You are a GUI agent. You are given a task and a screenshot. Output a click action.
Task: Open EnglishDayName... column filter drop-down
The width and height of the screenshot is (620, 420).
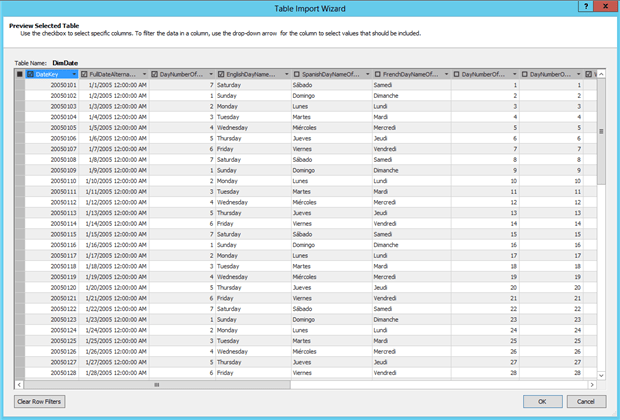287,74
